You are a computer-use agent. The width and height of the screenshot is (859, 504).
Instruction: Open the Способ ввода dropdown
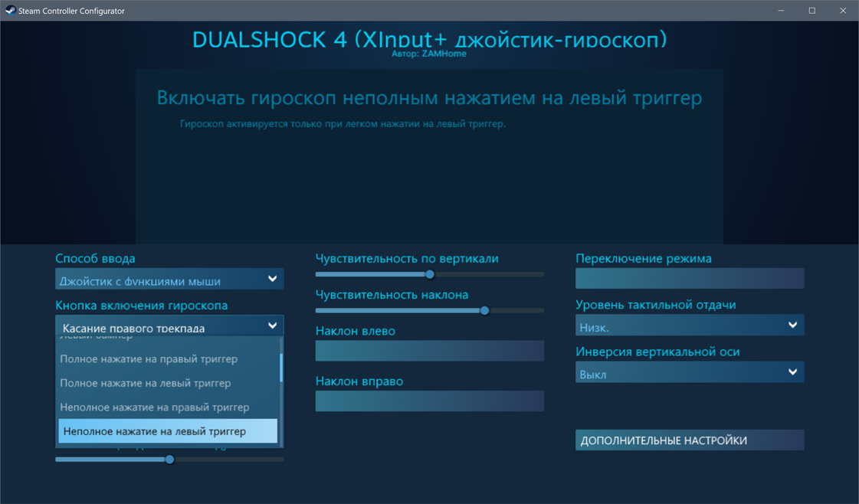coord(169,279)
